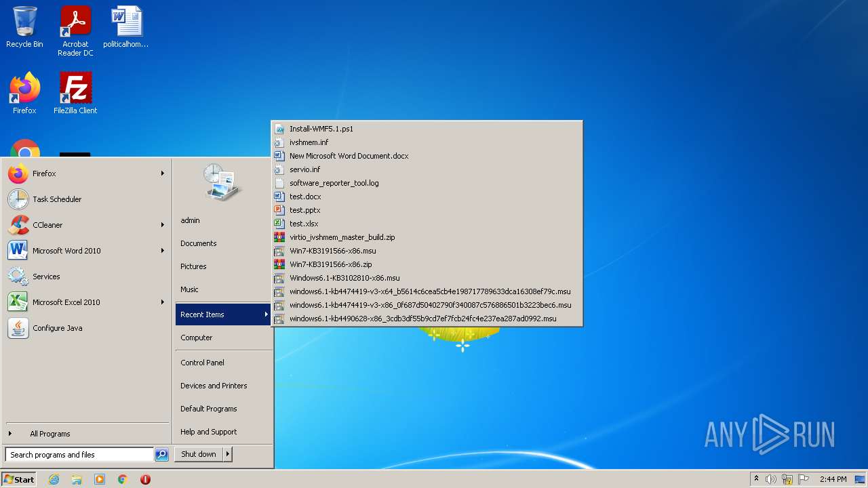Open recent file test.xlsx

click(427, 224)
